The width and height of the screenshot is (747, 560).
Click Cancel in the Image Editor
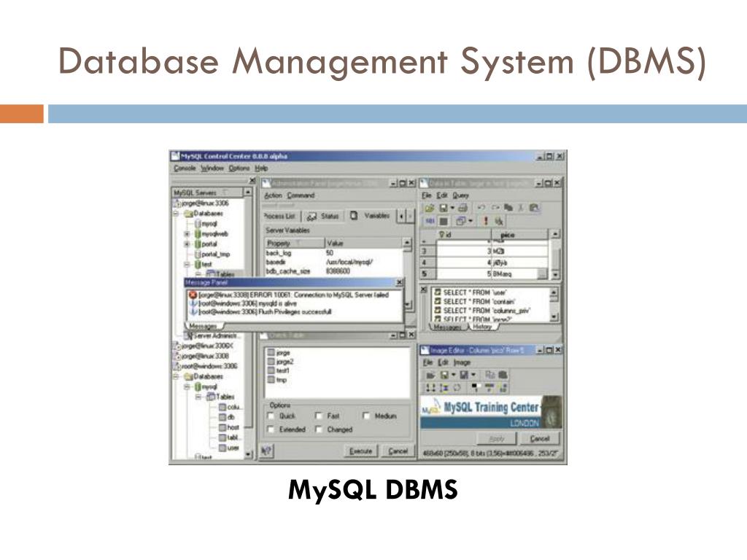pyautogui.click(x=539, y=438)
